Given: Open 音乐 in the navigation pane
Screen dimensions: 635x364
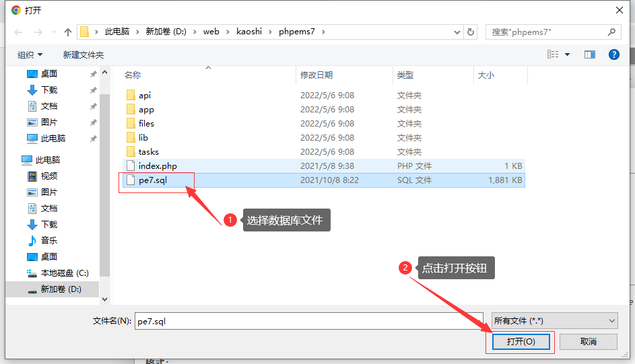Looking at the screenshot, I should point(49,241).
